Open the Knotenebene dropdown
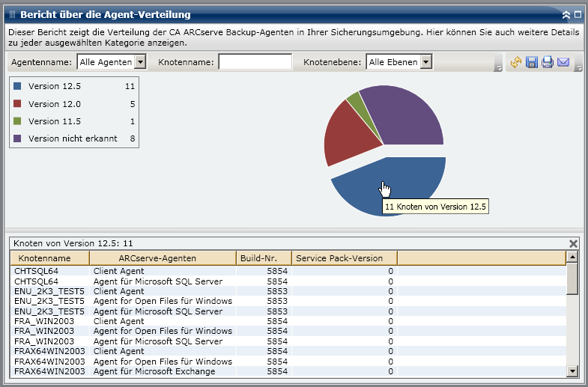Viewport: 588px width, 387px height. coord(426,62)
